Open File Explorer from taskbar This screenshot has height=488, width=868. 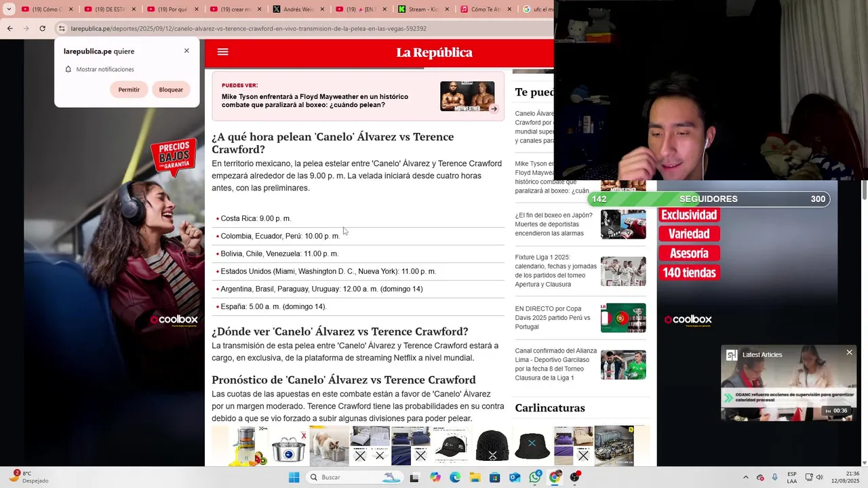(475, 477)
